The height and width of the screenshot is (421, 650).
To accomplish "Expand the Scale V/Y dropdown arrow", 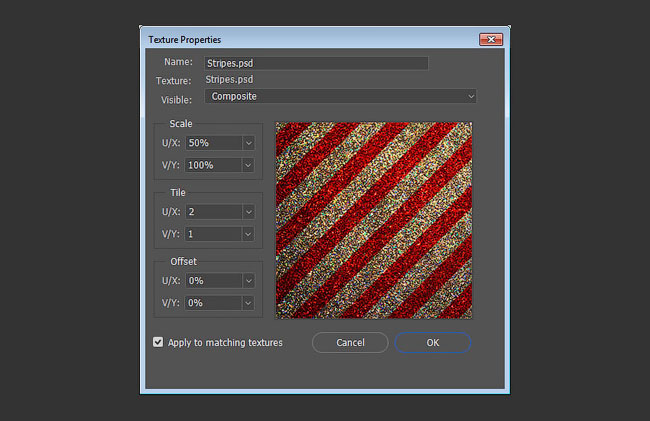I will (247, 165).
